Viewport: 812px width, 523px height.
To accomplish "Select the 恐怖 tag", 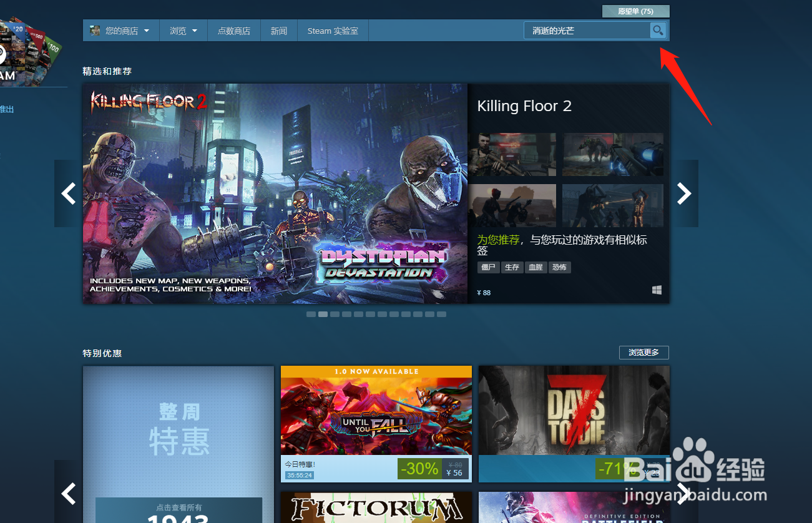I will (x=559, y=267).
